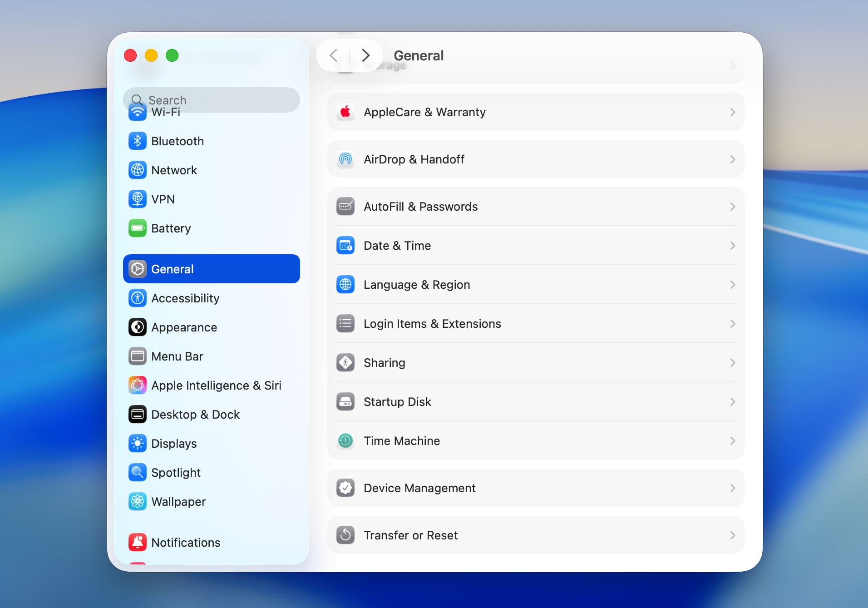Select Desktop & Dock label
Viewport: 868px width, 608px height.
coord(195,415)
